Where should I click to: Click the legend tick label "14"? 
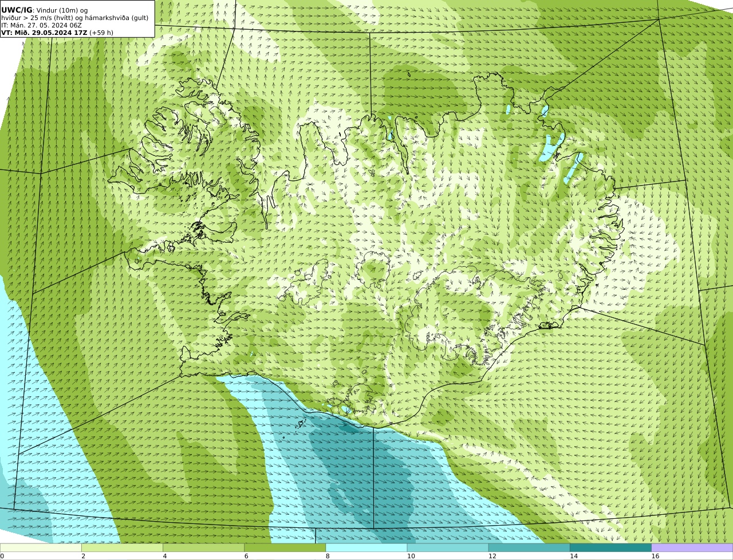coord(574,556)
